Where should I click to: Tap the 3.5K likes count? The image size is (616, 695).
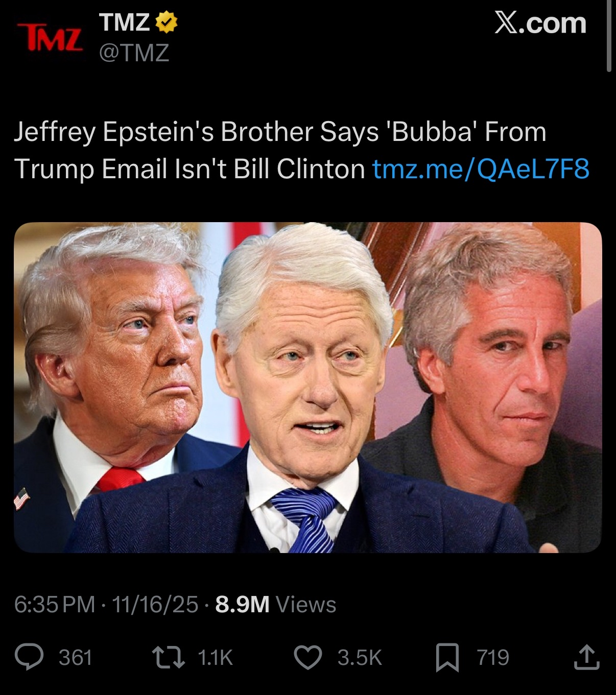(360, 658)
